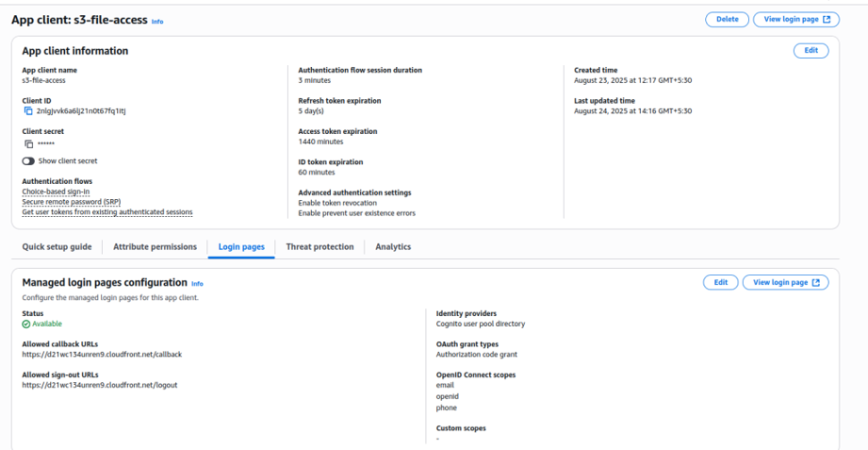The width and height of the screenshot is (868, 450).
Task: Click the email scope entry
Action: [x=445, y=385]
